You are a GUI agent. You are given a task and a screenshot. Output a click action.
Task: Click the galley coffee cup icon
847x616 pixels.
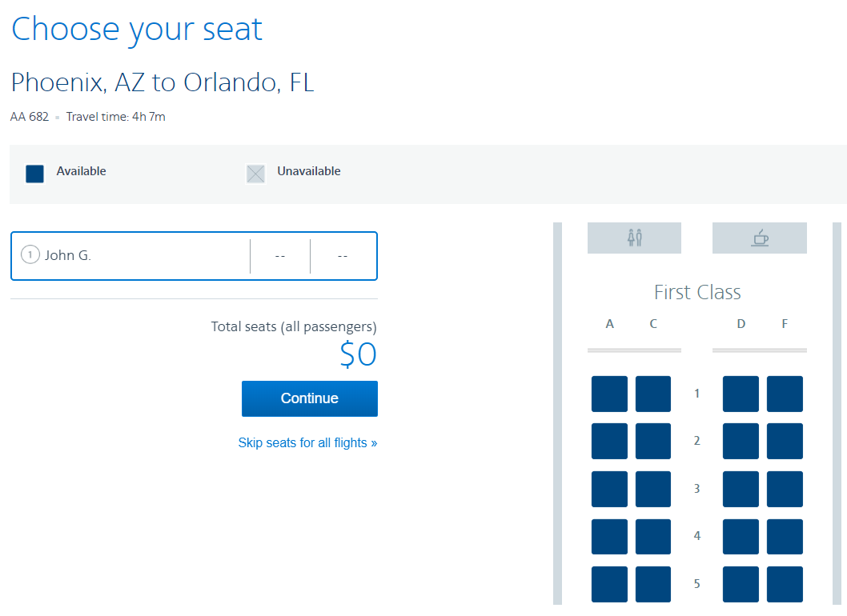[760, 238]
